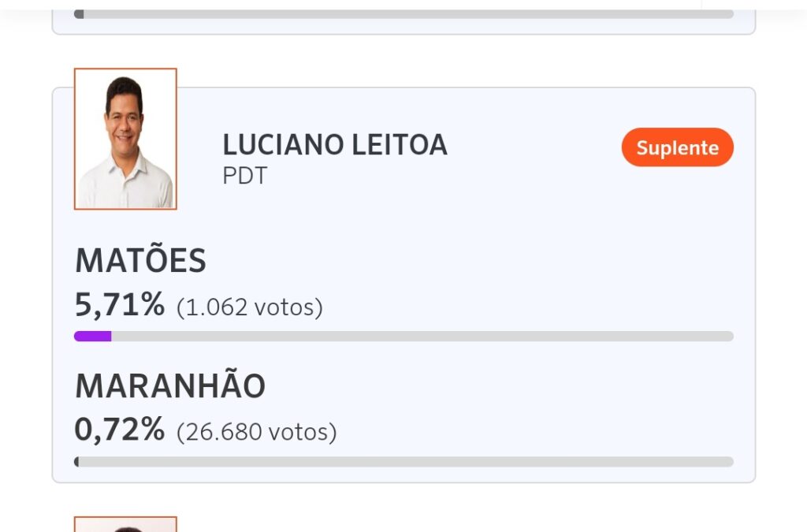Click the 0,72% vote percentage
Viewport: 807px width, 532px height.
(x=120, y=430)
